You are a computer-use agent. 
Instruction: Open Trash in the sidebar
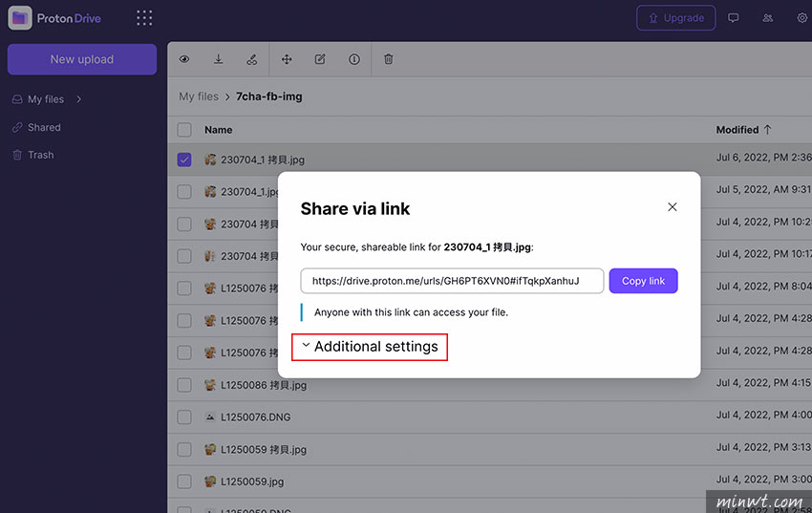[40, 155]
